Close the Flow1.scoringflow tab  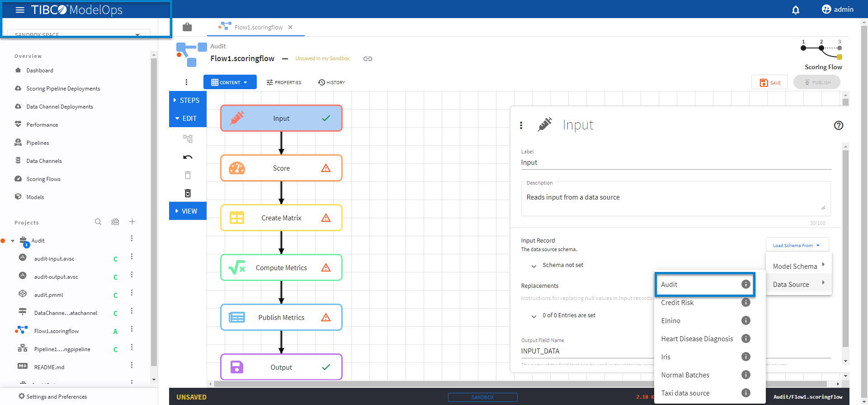coord(290,27)
